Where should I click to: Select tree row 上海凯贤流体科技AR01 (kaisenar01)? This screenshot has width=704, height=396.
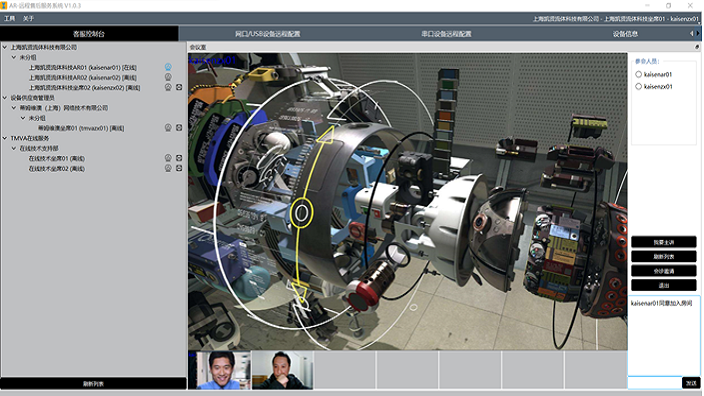[83, 67]
